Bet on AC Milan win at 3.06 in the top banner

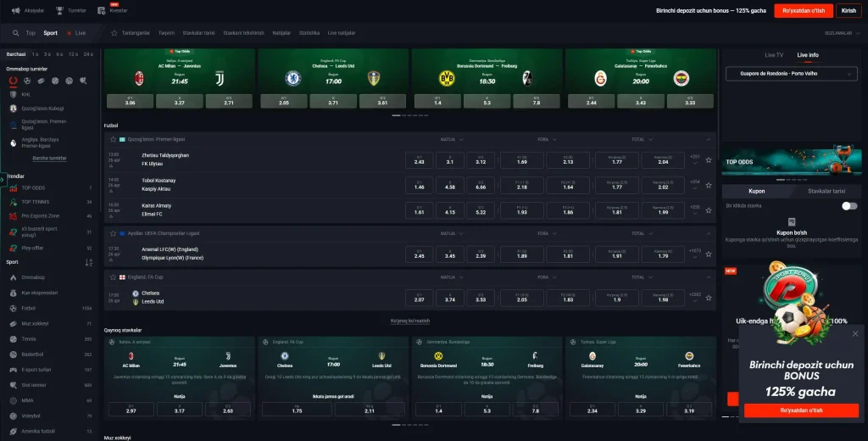(x=130, y=101)
